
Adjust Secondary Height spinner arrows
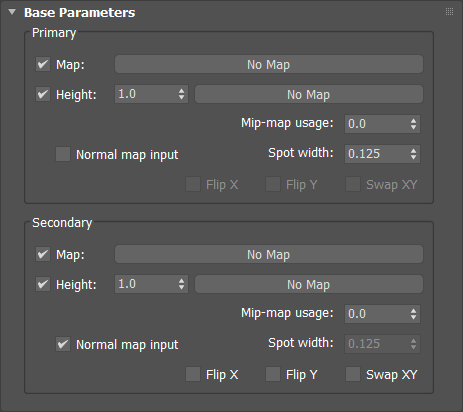181,284
